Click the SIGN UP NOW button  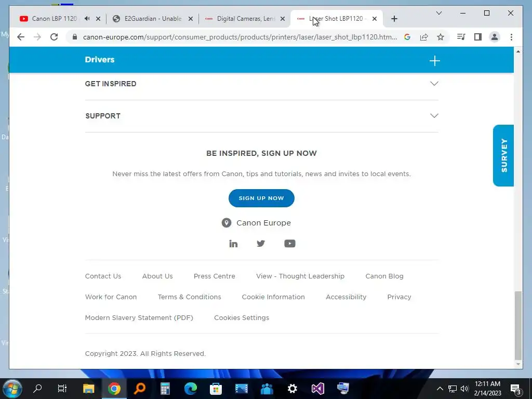(x=261, y=198)
